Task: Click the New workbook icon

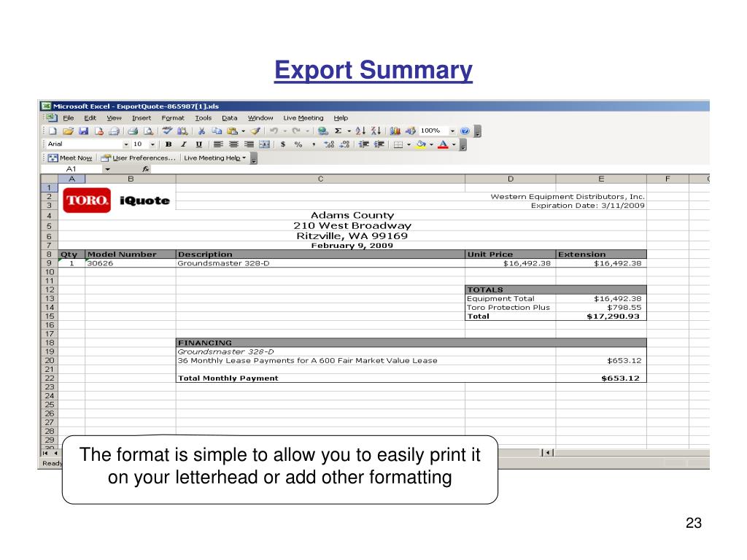Action: (x=53, y=131)
